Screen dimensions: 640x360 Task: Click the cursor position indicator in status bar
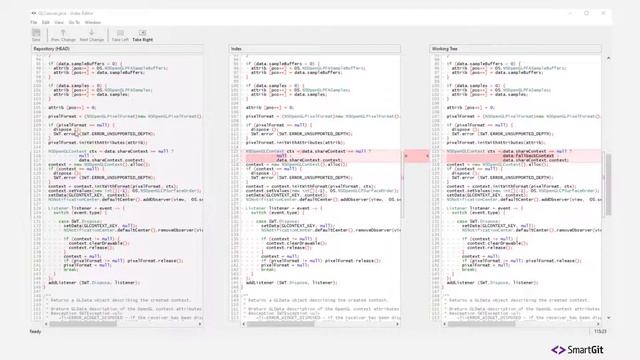pos(600,331)
